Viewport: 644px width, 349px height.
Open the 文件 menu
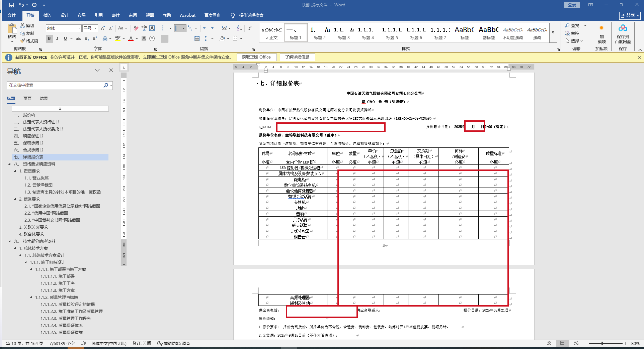coord(12,15)
